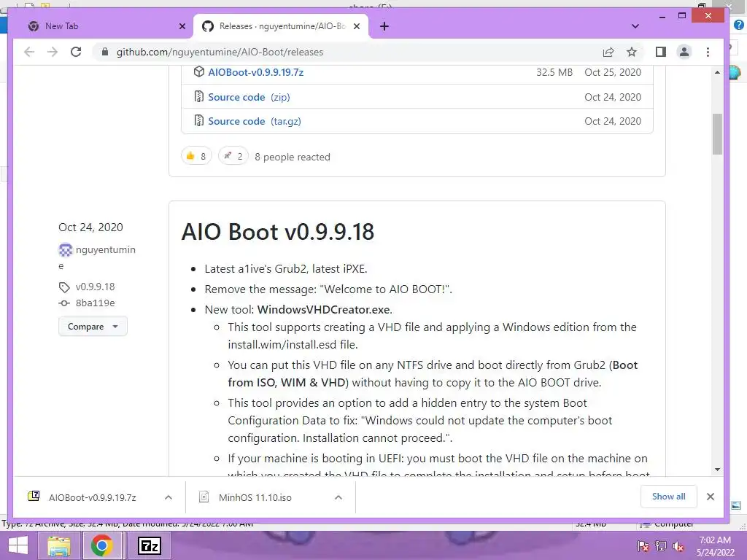
Task: Open File Explorer from taskbar
Action: point(58,545)
